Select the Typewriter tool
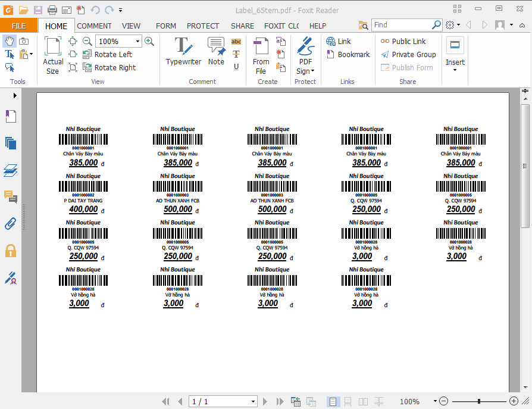The height and width of the screenshot is (409, 532). 183,51
